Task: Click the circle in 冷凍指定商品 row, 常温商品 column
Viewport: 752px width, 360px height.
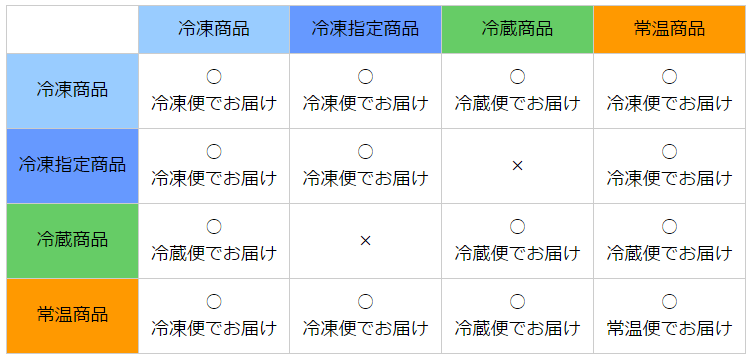Action: [670, 151]
